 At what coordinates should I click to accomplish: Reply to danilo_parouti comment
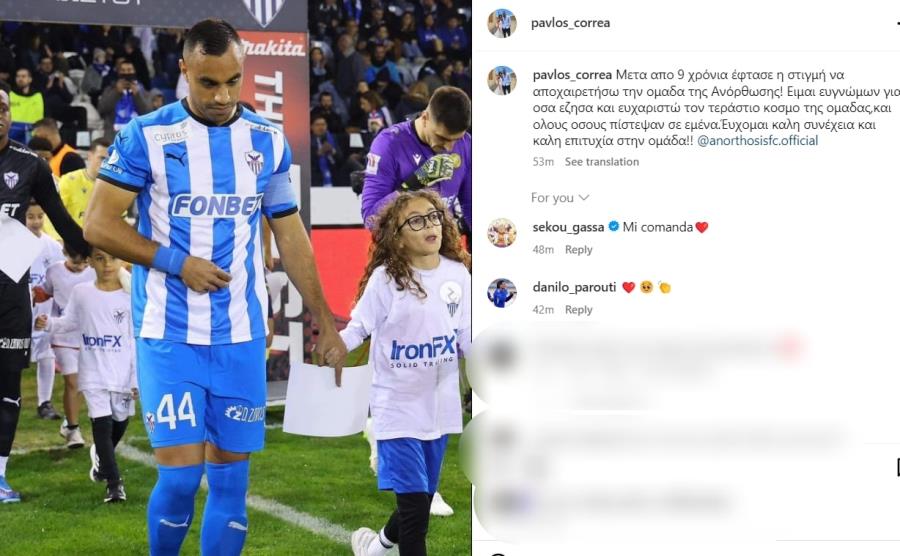(x=579, y=310)
